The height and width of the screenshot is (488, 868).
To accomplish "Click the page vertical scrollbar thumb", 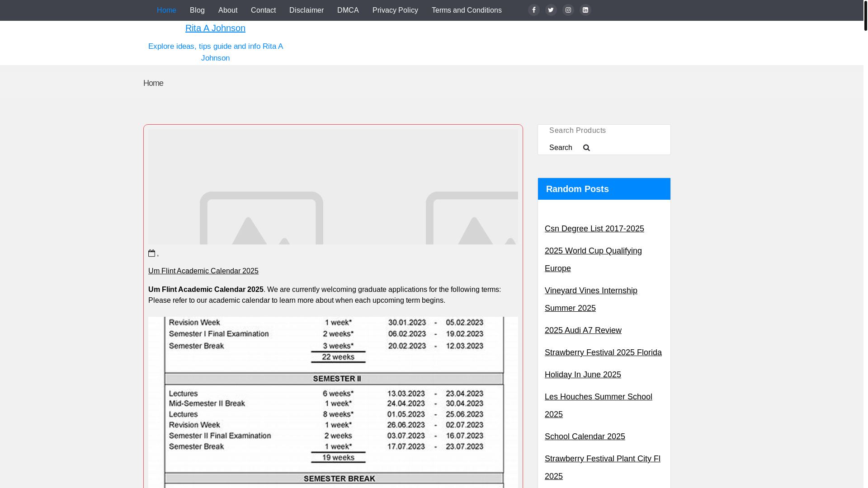I will tap(866, 15).
